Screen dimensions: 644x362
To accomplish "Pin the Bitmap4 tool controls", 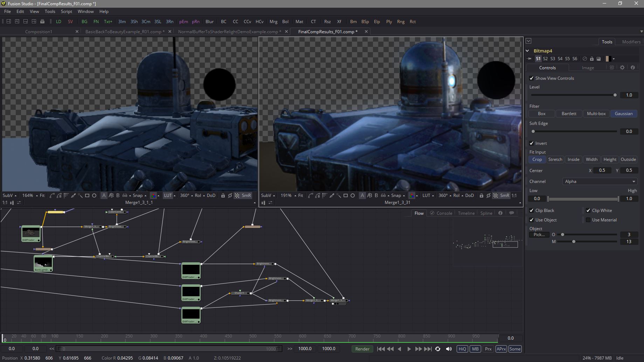I will point(529,59).
